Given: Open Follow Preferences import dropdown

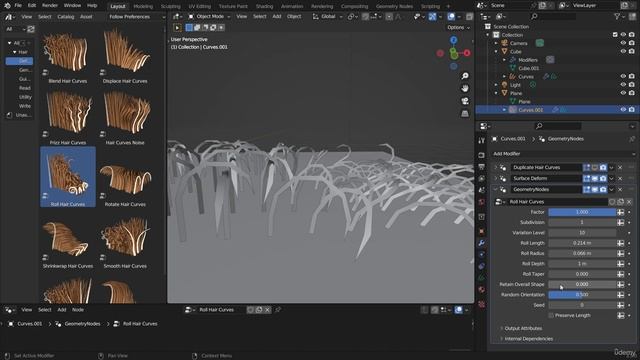Looking at the screenshot, I should [136, 17].
